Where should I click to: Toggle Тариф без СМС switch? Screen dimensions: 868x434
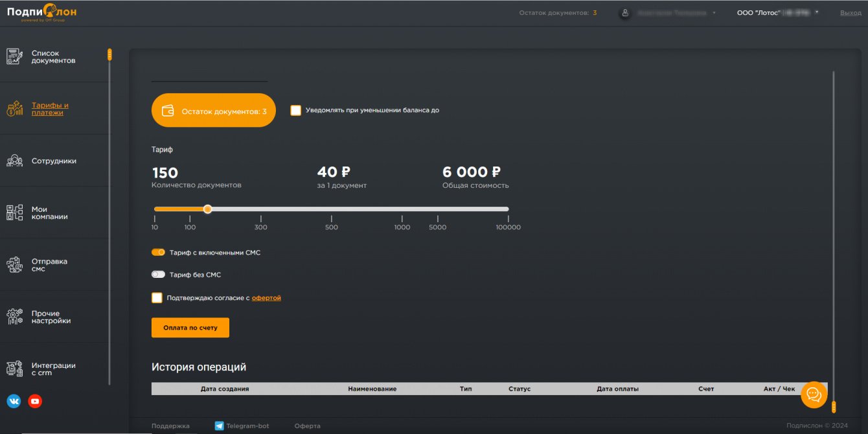(158, 275)
